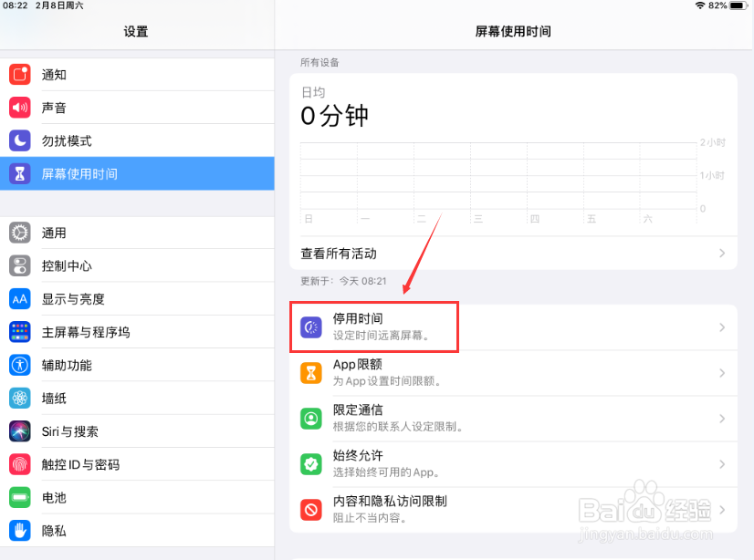Tap the green Battery (电池) icon
Screen dimensions: 754x560
[20, 498]
